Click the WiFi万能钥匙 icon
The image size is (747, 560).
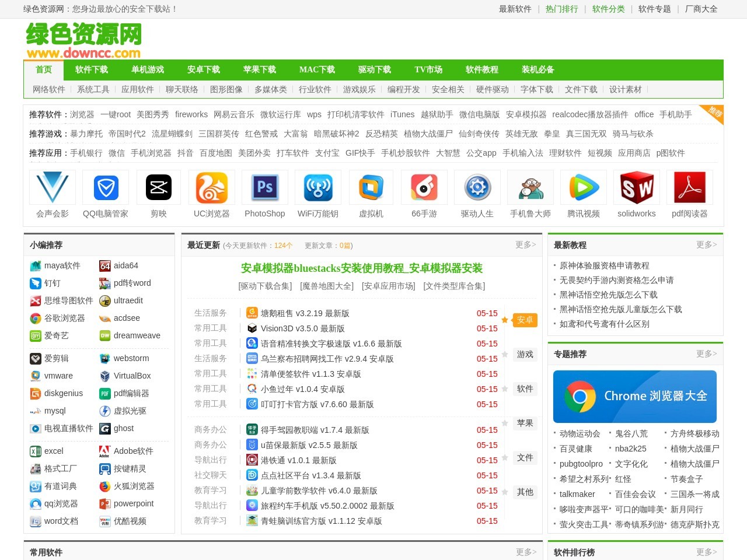click(x=318, y=188)
